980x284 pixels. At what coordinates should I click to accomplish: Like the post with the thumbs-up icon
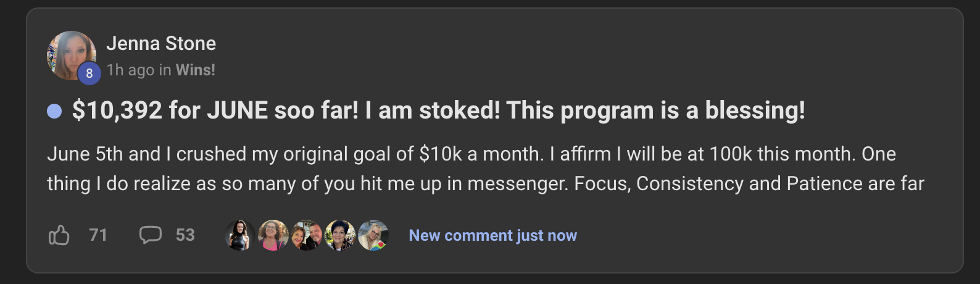coord(59,235)
